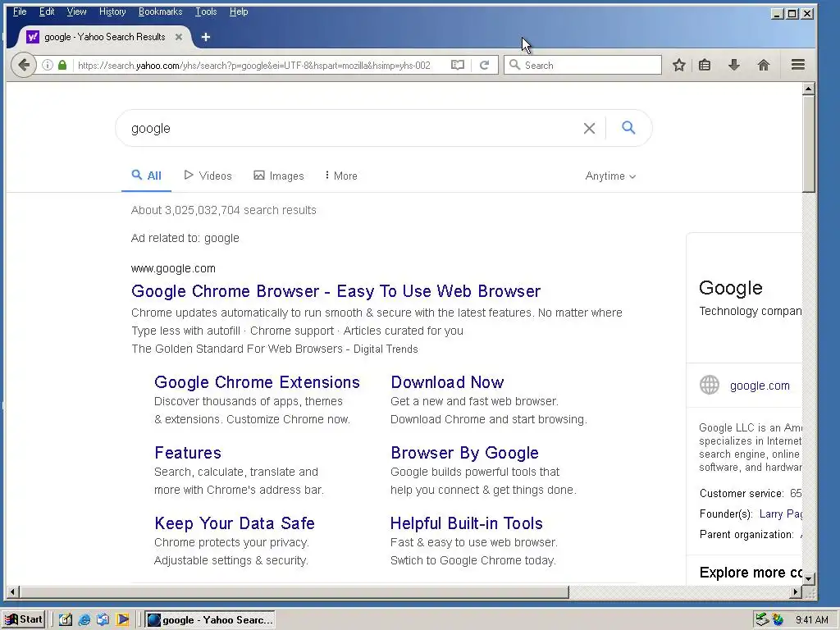Visit google.com link in knowledge panel

pos(760,386)
